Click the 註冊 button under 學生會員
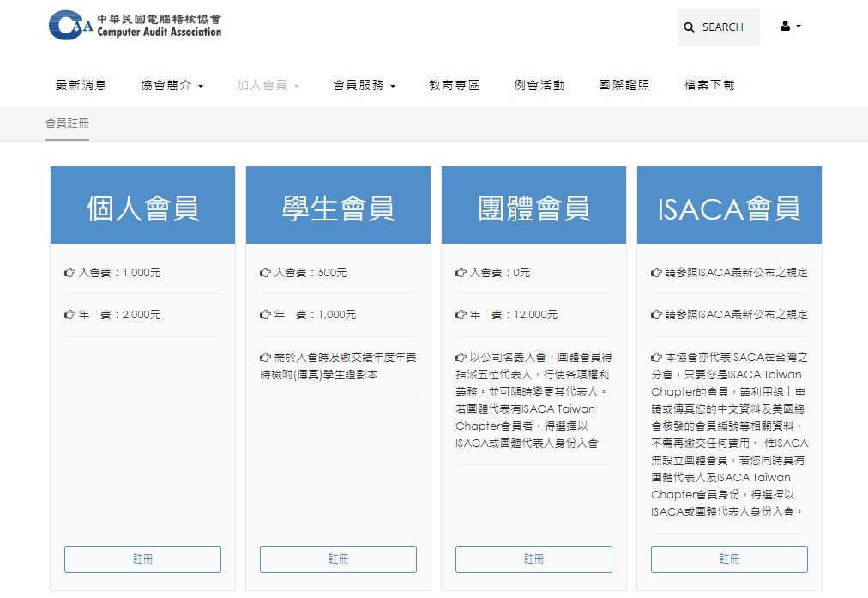 338,559
